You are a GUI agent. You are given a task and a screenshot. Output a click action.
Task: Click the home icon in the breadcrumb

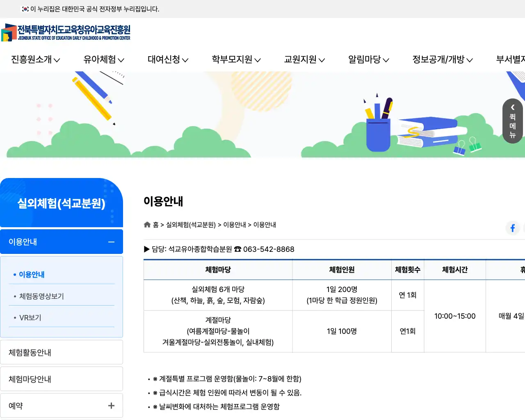pyautogui.click(x=147, y=224)
